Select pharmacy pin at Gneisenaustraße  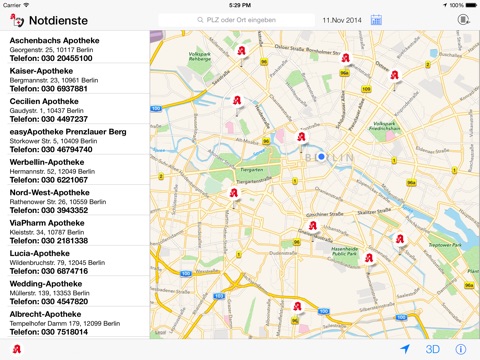click(313, 226)
